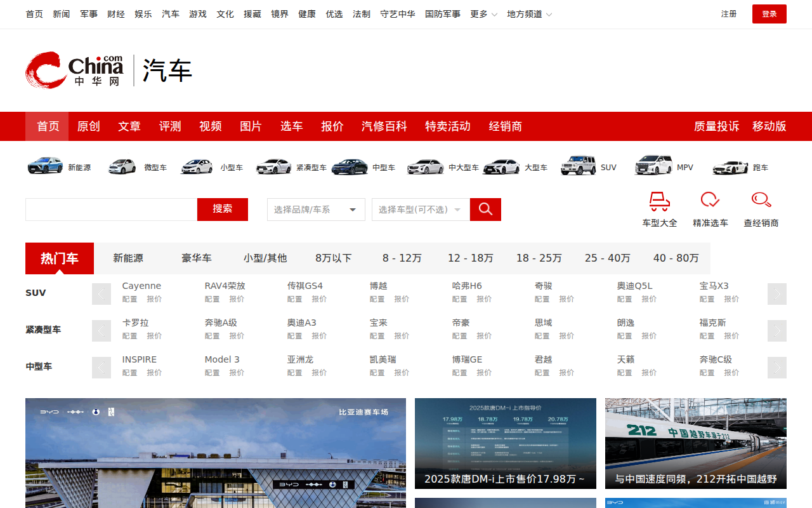Expand the 更多 dropdown in top bar
Viewport: 812px width, 508px height.
click(x=483, y=14)
